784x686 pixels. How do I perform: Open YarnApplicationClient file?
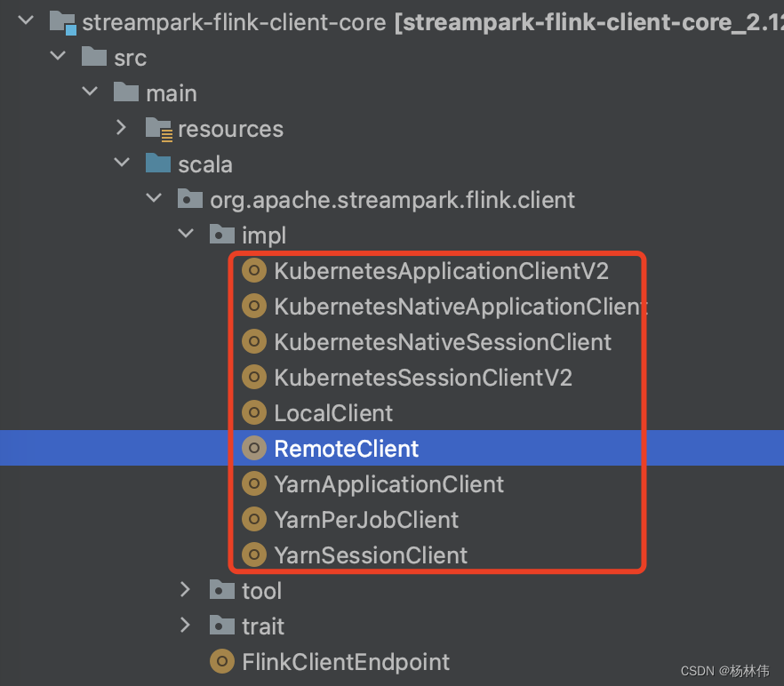(389, 484)
